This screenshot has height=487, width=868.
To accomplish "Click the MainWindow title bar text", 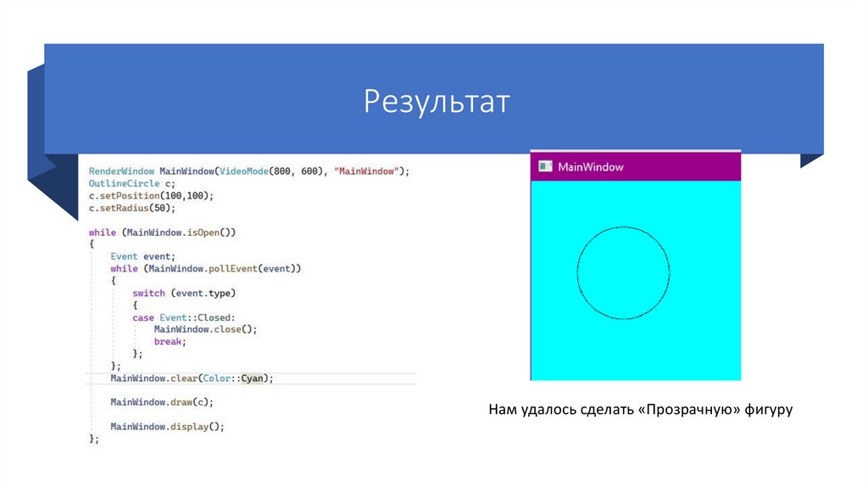I will (590, 167).
